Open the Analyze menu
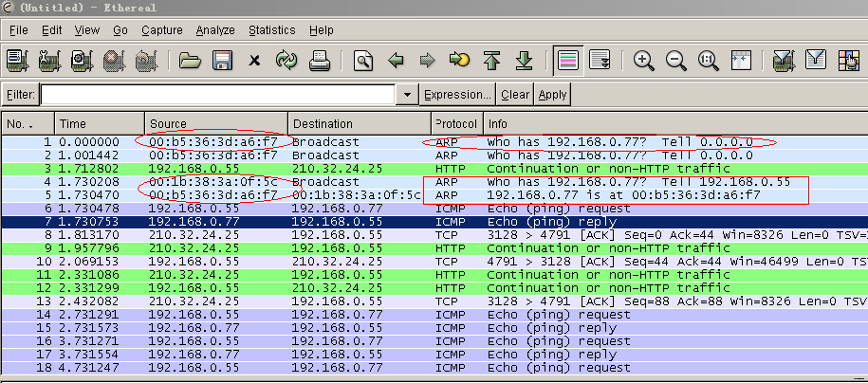The image size is (868, 383). (215, 30)
